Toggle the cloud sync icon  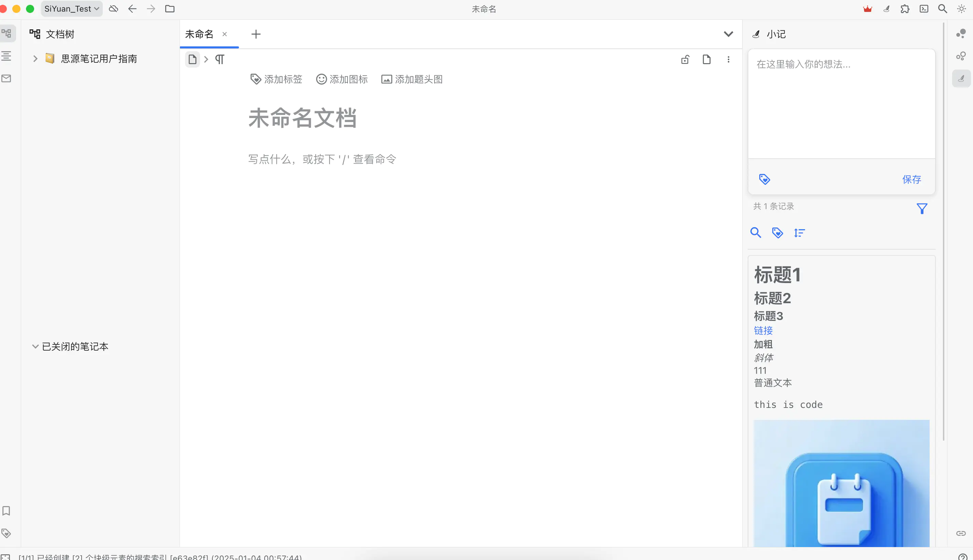(x=113, y=9)
